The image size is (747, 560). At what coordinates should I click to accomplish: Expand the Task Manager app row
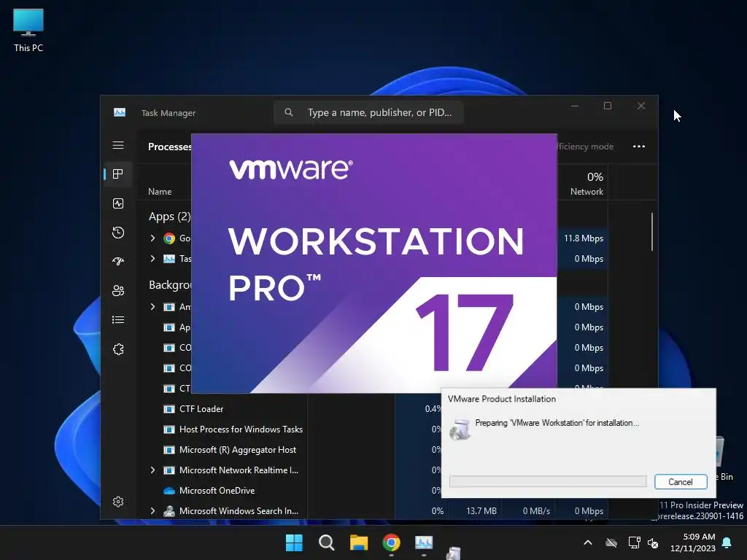pyautogui.click(x=152, y=259)
